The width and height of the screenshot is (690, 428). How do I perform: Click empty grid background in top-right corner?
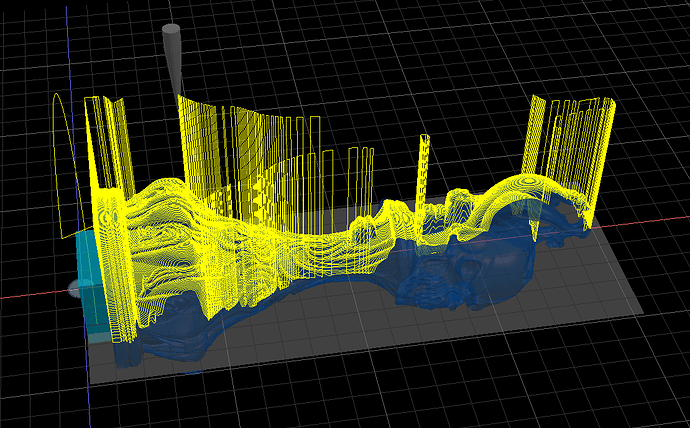coord(640,40)
